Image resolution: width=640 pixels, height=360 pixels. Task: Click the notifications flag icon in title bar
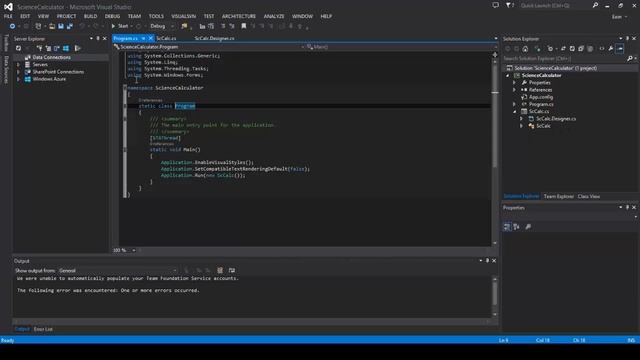point(509,5)
